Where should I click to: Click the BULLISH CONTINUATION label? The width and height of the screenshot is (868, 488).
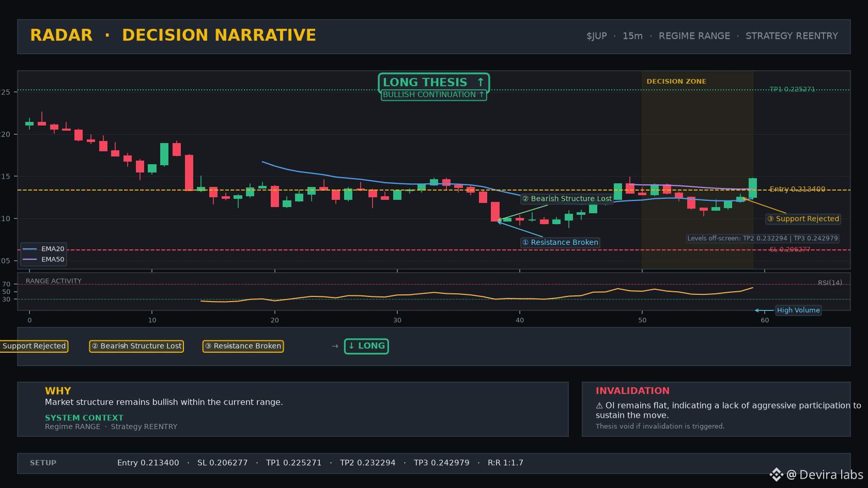(x=433, y=95)
